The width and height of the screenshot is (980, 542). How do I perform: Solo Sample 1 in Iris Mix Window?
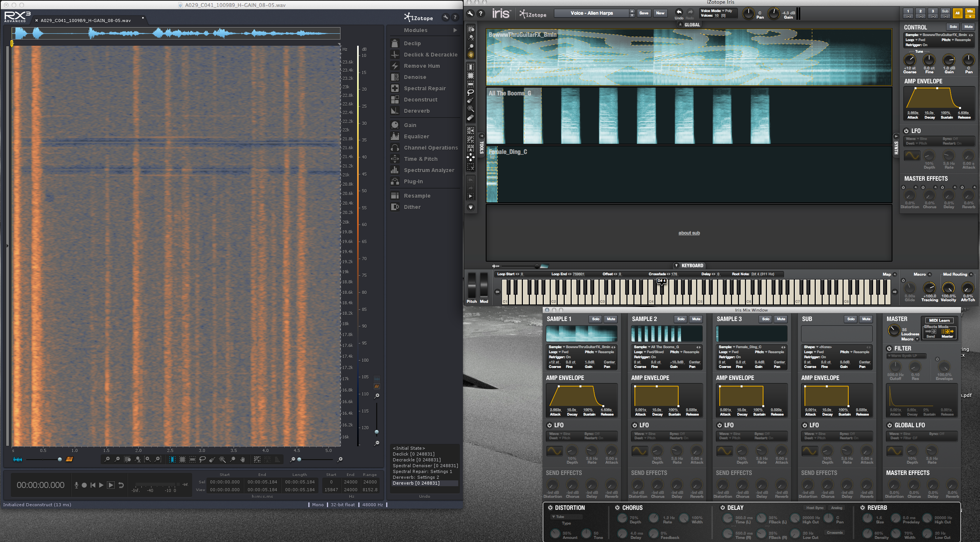click(595, 319)
